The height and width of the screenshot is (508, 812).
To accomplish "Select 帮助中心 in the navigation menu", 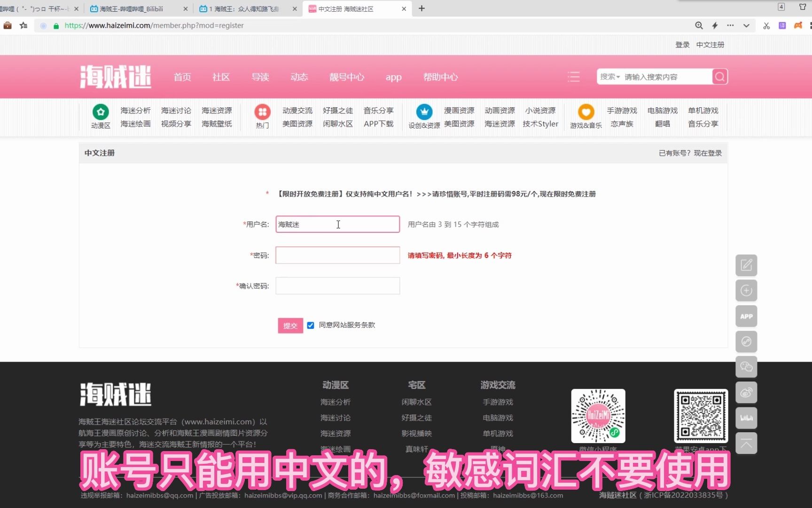I will tap(440, 77).
